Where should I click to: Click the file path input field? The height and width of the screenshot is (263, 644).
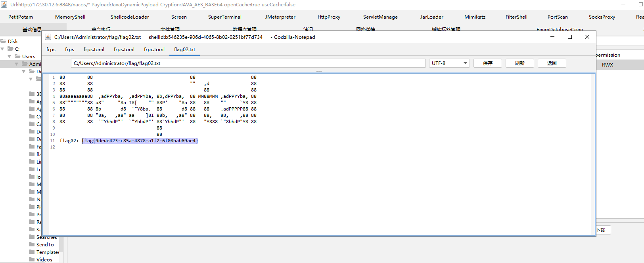coord(248,63)
